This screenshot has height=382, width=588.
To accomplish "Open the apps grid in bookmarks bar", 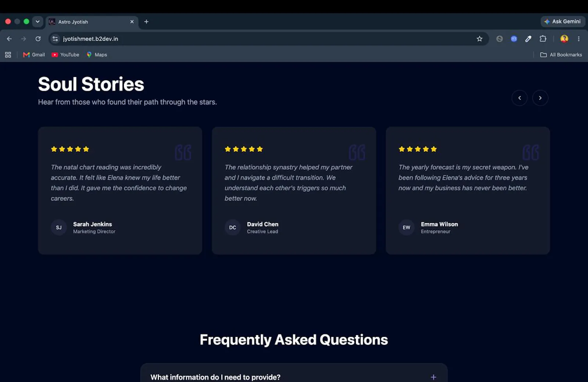I will 8,55.
